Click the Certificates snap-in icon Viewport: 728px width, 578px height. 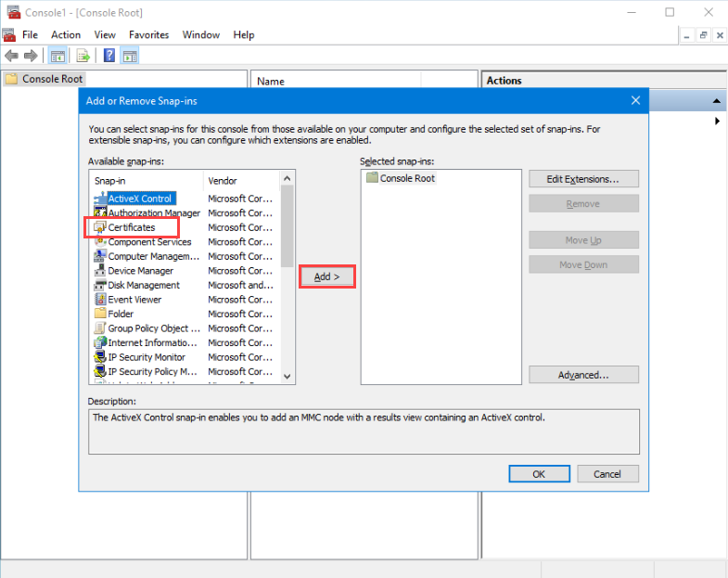[100, 227]
